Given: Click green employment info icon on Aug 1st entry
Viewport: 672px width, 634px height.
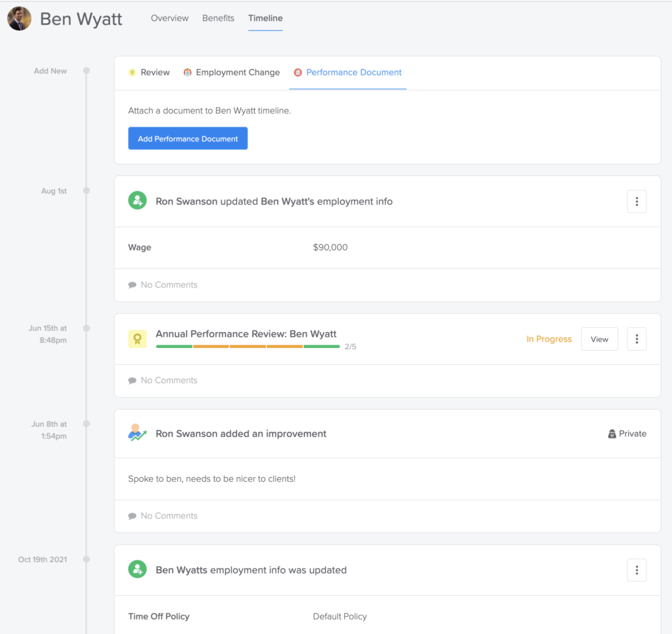Looking at the screenshot, I should click(137, 201).
